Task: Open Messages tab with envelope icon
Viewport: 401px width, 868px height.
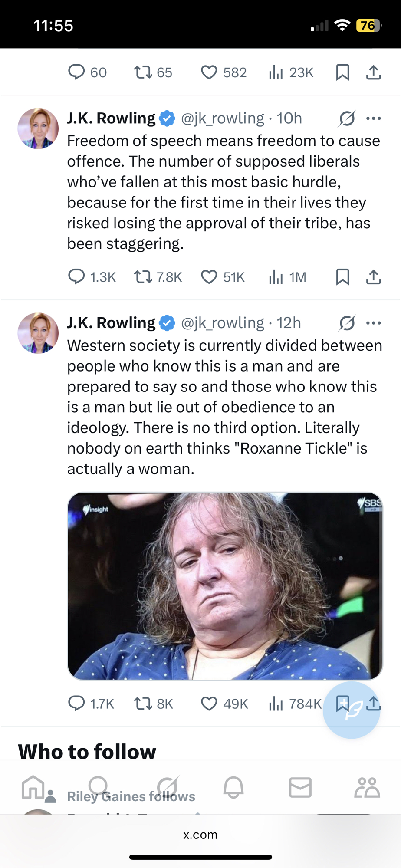Action: coord(300,787)
